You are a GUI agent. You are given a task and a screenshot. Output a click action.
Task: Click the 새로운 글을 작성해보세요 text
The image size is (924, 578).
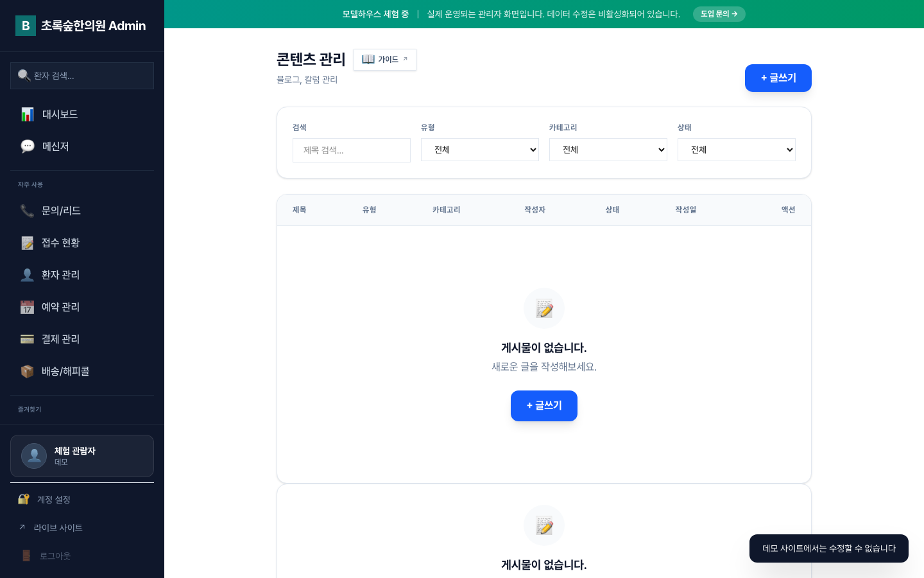pos(544,367)
